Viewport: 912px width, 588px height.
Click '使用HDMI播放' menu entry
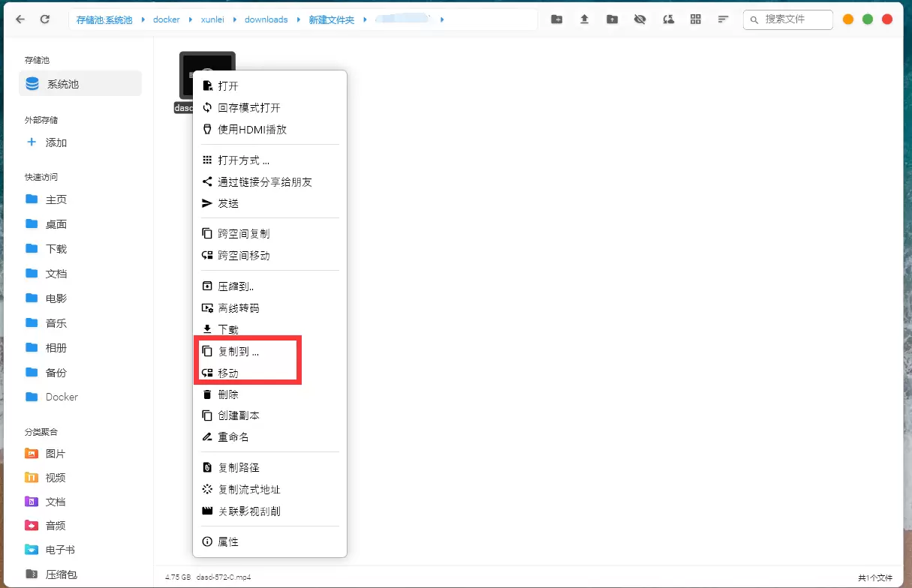251,130
